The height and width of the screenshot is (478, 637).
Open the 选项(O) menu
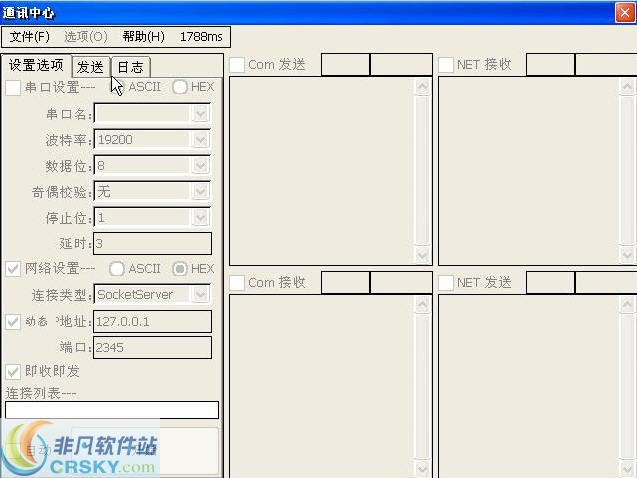86,37
